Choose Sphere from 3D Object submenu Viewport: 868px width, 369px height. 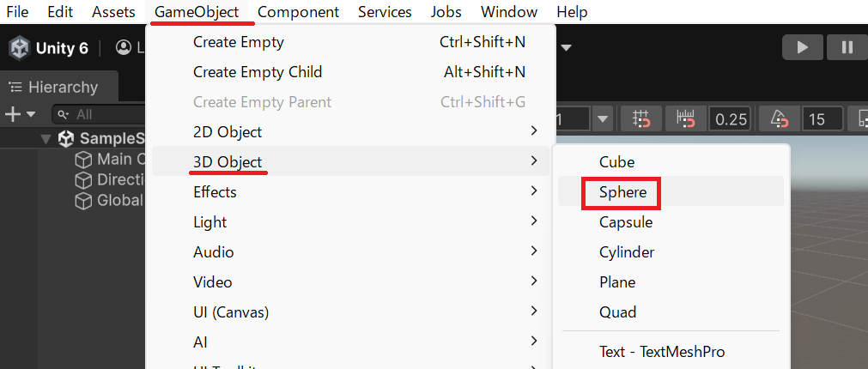(622, 192)
